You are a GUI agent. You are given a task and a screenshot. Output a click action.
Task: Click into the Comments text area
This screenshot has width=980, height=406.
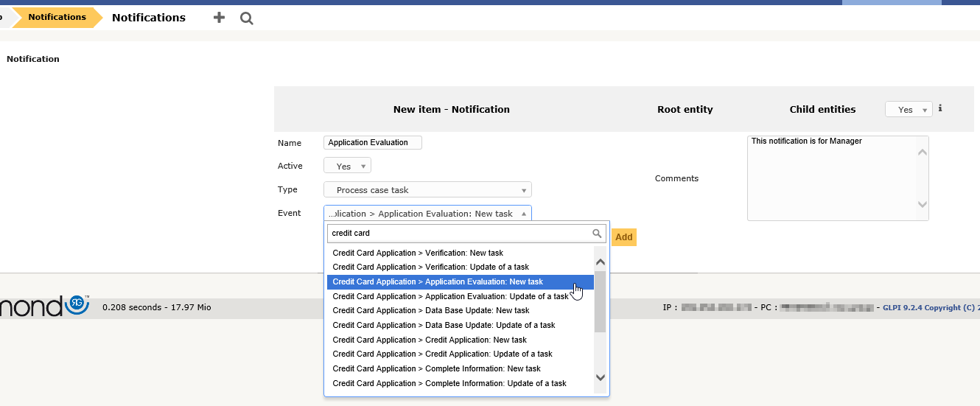tap(833, 178)
